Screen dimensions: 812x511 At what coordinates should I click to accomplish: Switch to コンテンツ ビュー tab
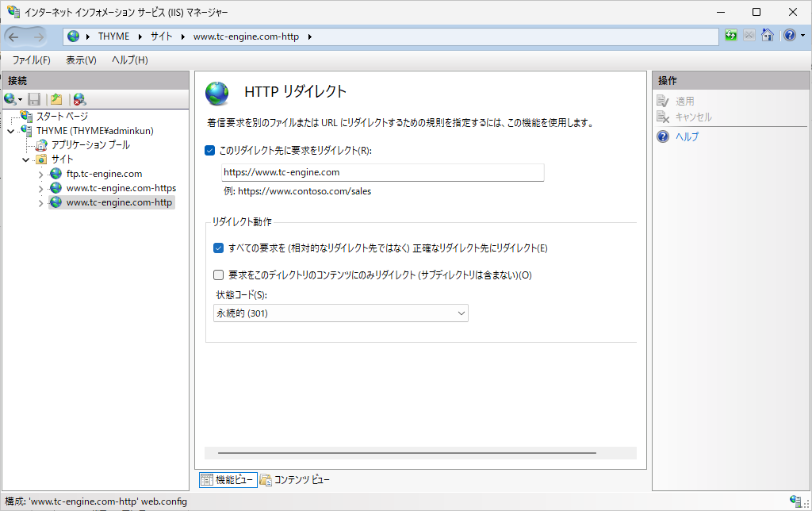click(295, 480)
